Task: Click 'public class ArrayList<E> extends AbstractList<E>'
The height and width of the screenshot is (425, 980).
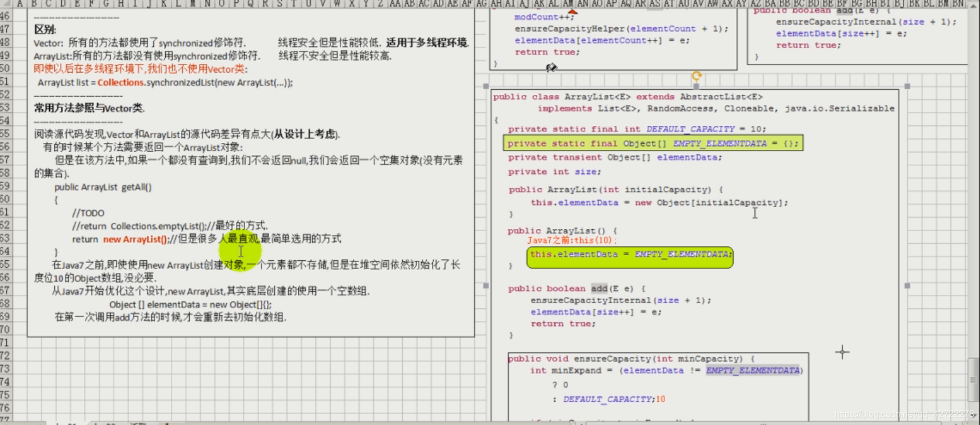Action: pyautogui.click(x=627, y=97)
